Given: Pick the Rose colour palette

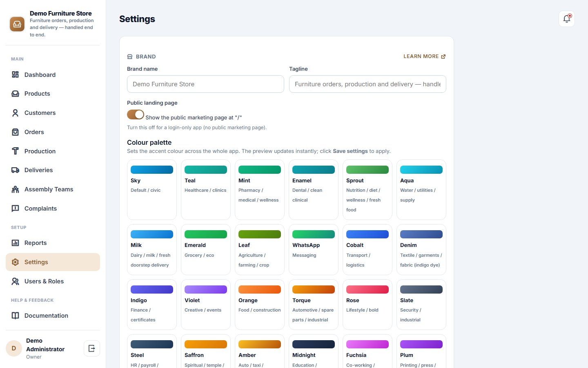Looking at the screenshot, I should click(x=367, y=305).
